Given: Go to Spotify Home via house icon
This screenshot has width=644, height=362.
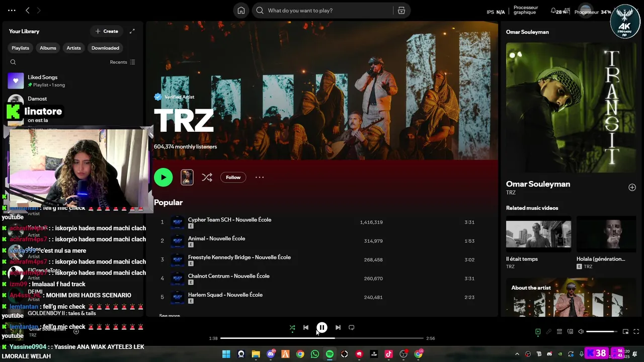Looking at the screenshot, I should [241, 11].
